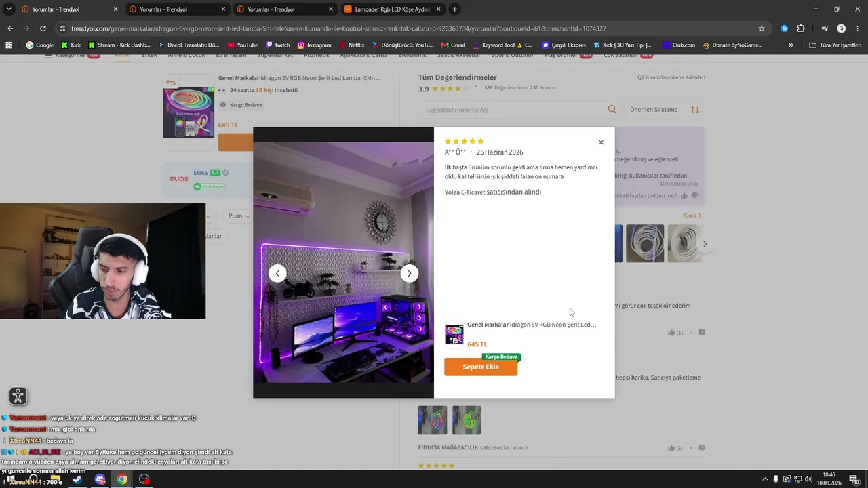
Task: Switch to the third Yorumlar - Trendyol tab
Action: 285,9
